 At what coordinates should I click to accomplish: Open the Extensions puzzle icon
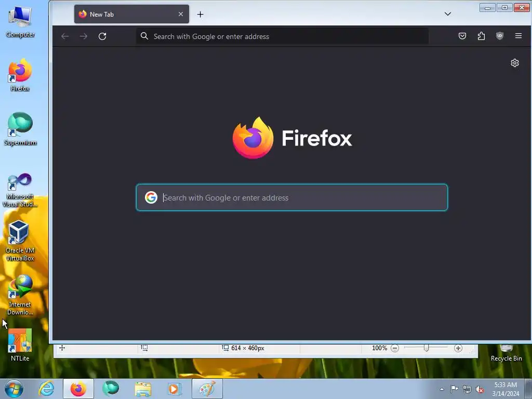click(x=481, y=36)
